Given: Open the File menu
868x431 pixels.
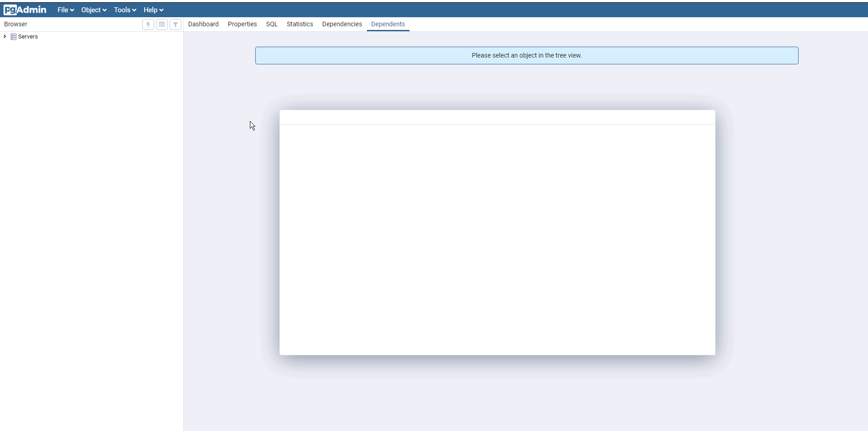Looking at the screenshot, I should [x=65, y=10].
